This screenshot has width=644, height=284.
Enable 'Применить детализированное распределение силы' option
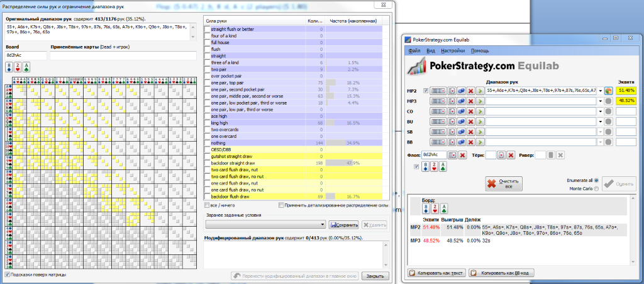[281, 205]
